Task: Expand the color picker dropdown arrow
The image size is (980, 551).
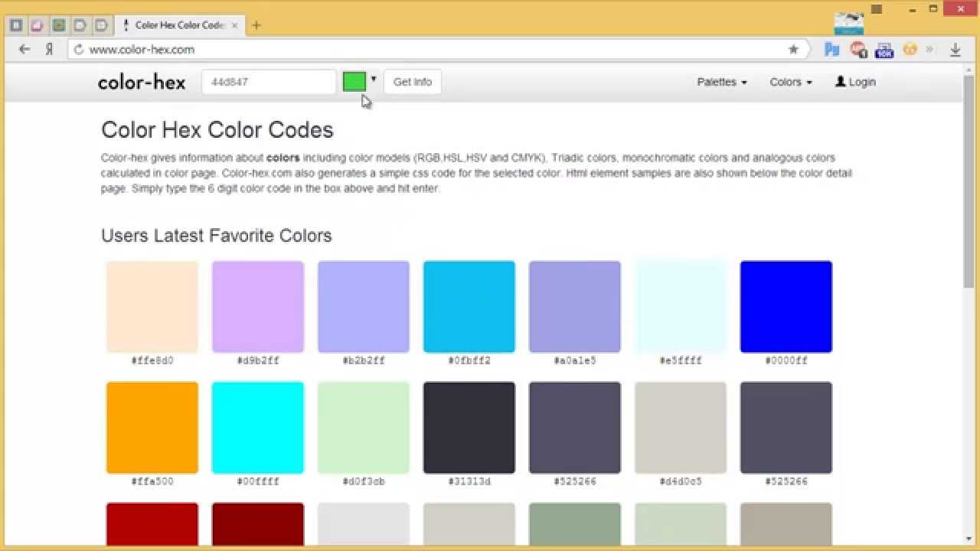Action: [x=374, y=79]
